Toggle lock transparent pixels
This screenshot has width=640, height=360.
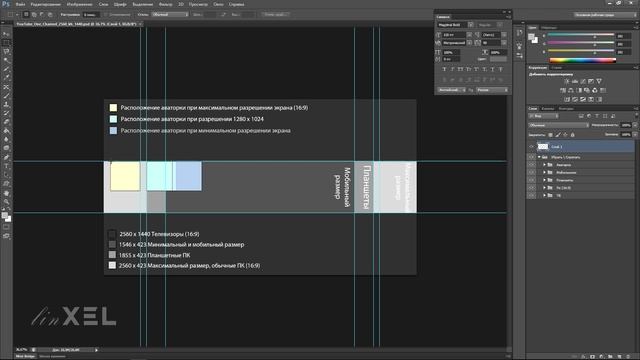click(551, 135)
